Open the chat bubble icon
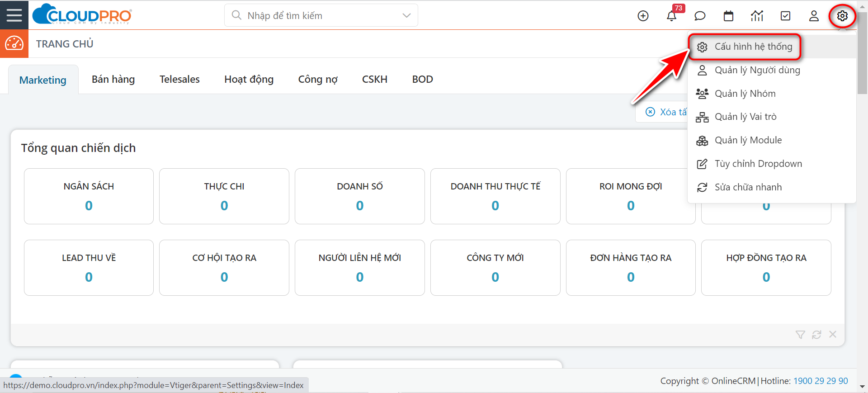Image resolution: width=868 pixels, height=393 pixels. (700, 16)
